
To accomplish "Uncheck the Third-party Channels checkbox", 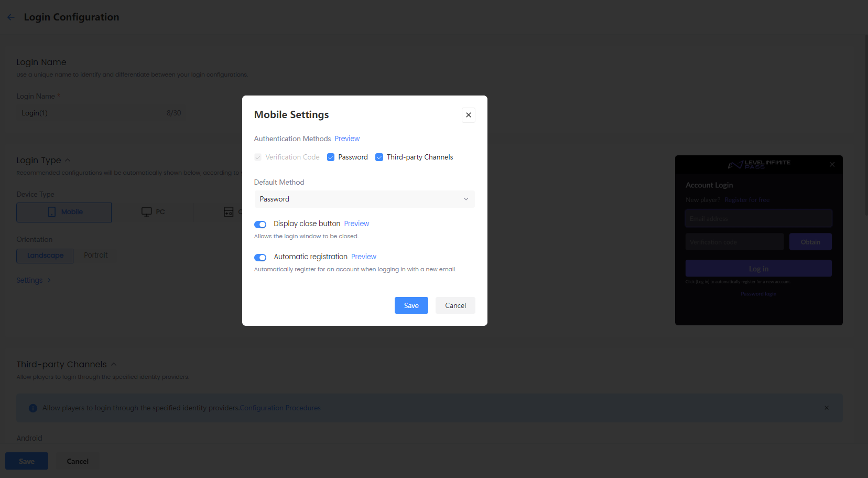I will [x=379, y=157].
